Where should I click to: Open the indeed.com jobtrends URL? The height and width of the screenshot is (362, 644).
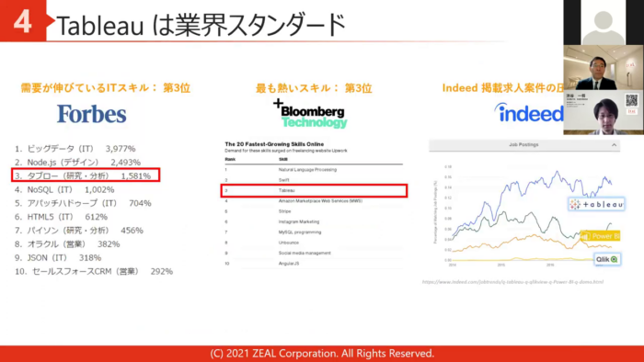pos(512,282)
